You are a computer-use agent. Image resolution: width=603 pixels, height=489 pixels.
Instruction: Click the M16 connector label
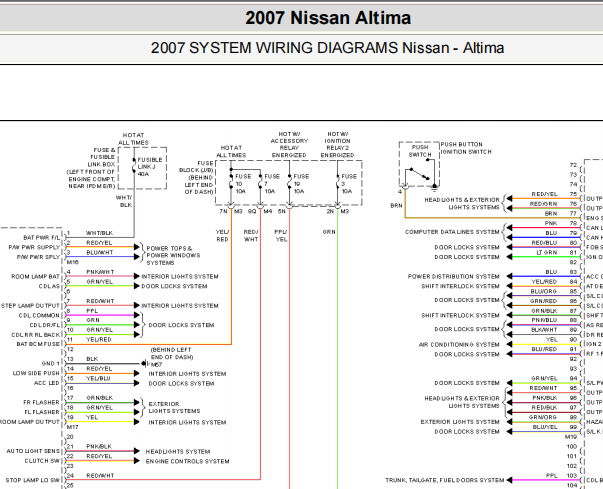(x=73, y=263)
